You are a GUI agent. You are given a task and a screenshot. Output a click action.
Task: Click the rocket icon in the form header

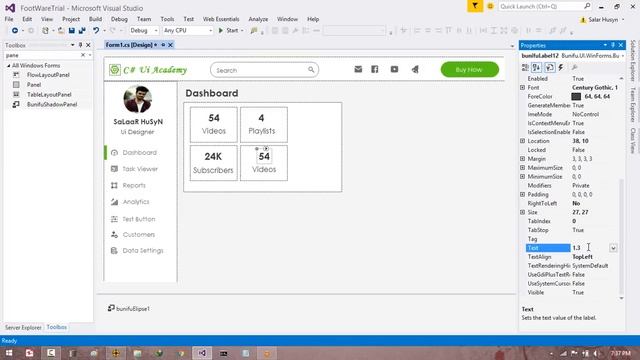(415, 69)
